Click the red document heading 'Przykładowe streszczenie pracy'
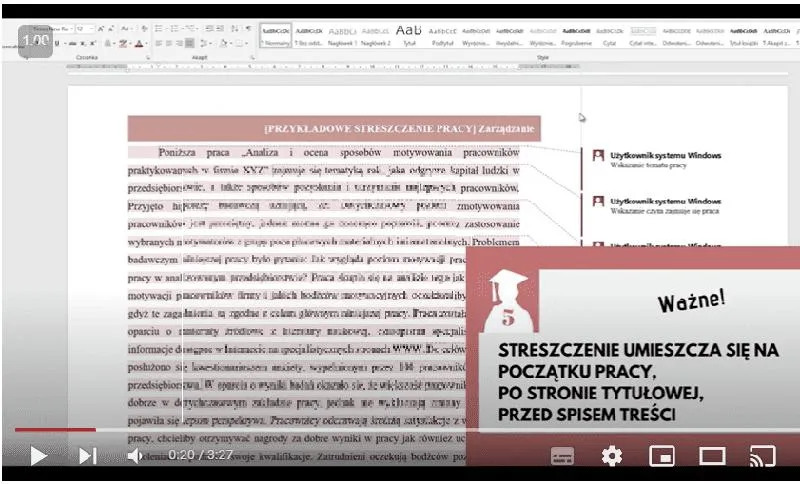 click(334, 129)
